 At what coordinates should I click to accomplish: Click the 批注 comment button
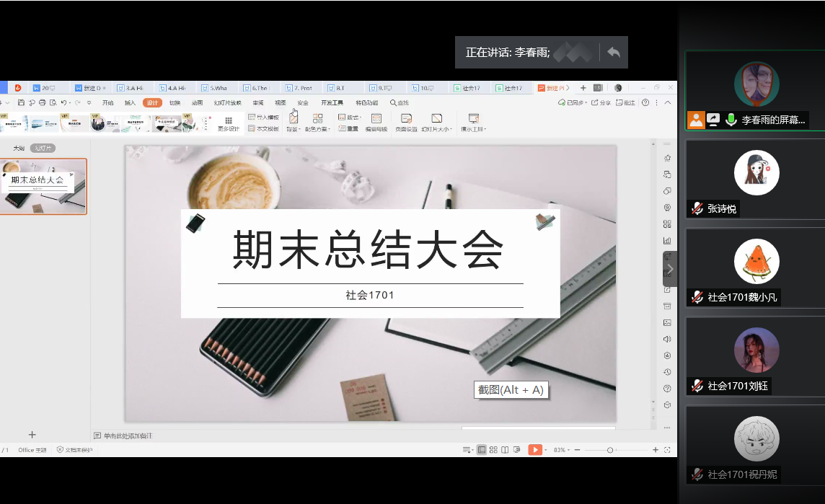click(x=625, y=102)
